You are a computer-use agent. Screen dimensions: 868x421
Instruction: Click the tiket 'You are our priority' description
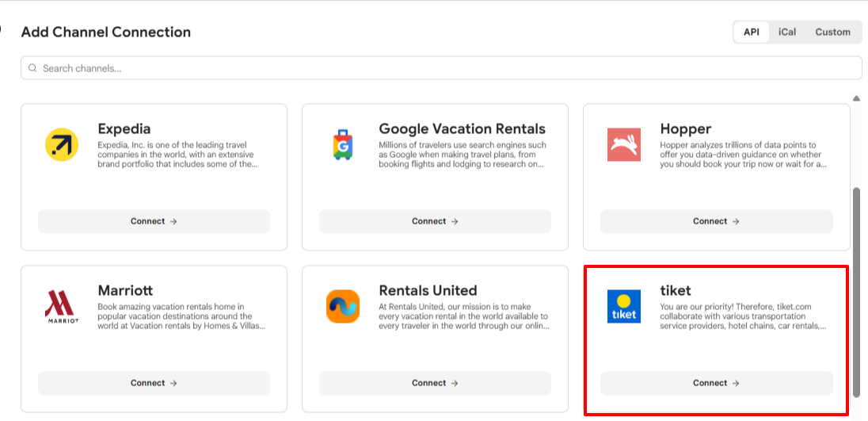click(744, 316)
